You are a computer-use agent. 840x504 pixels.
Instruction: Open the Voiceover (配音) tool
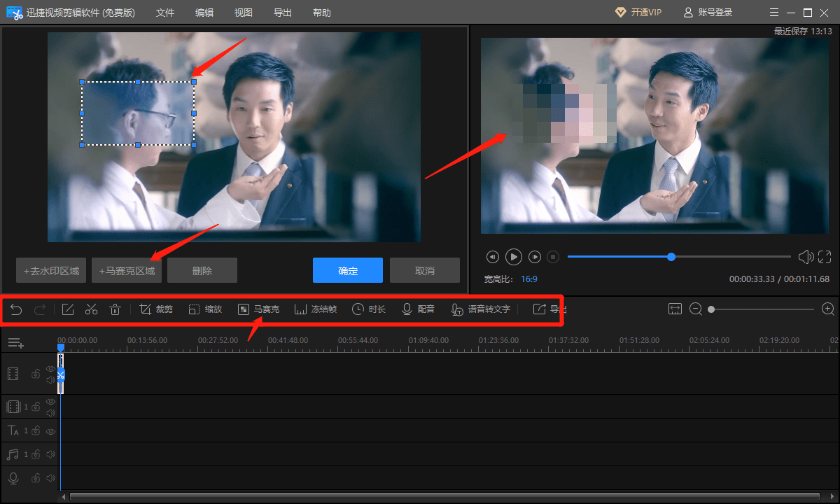(417, 309)
